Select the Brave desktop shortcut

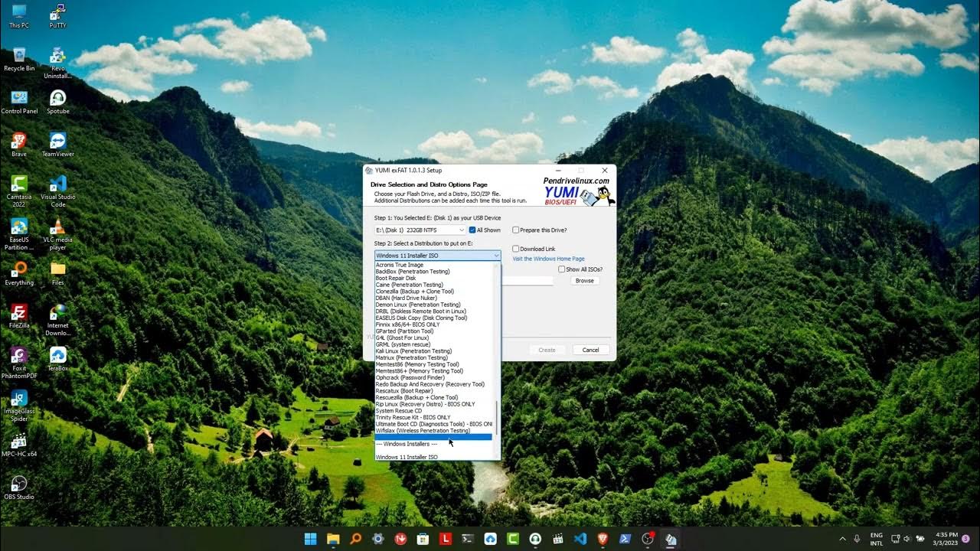coord(19,145)
